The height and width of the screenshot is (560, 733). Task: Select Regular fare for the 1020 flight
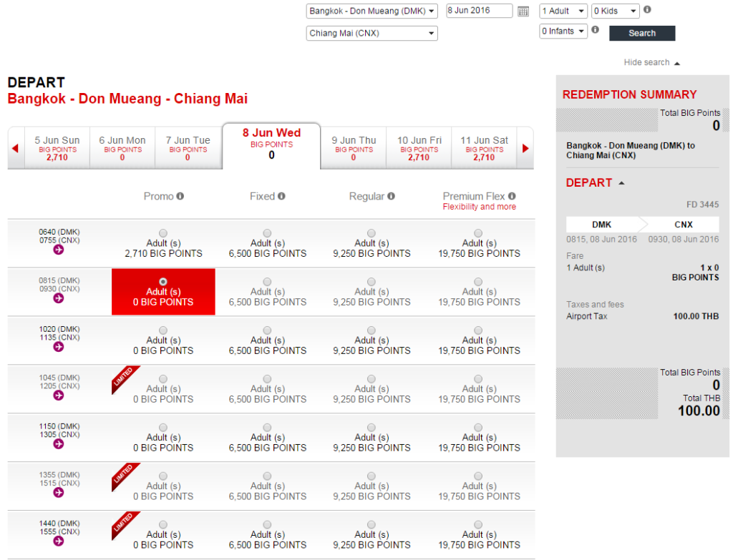pos(372,330)
